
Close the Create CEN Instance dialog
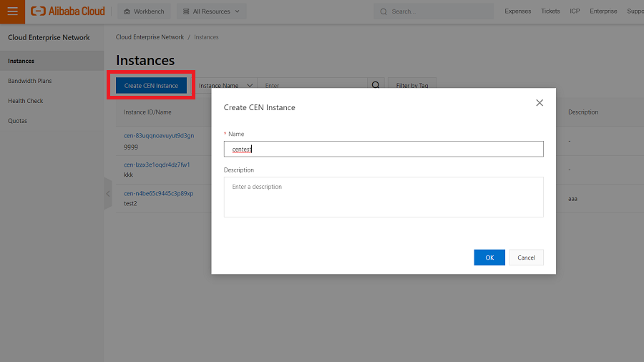(x=540, y=103)
